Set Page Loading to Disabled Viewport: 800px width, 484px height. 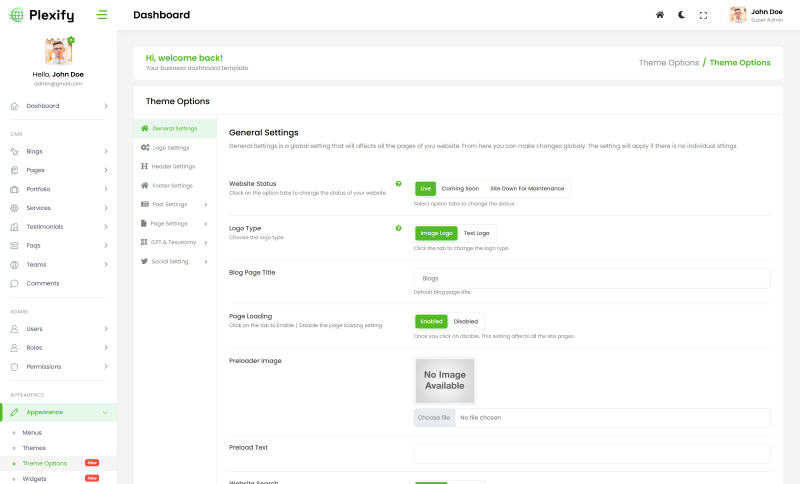tap(465, 321)
